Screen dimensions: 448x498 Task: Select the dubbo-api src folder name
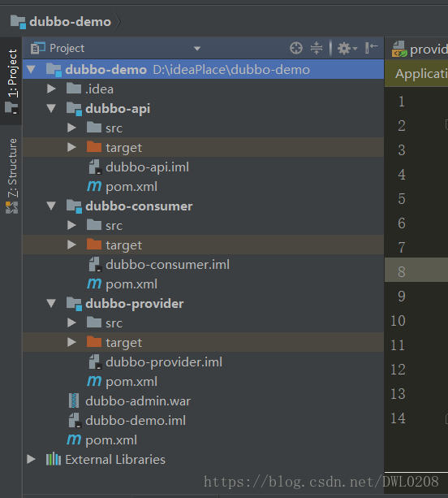pyautogui.click(x=114, y=128)
